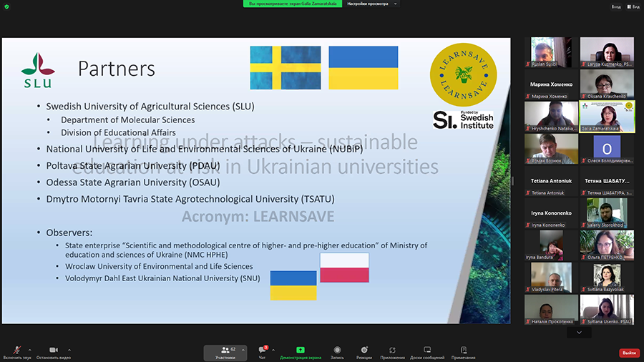Screen dimensions: 644x362
Task: Click 'Odessa State Agrarian University (OSAU)' text
Action: [x=133, y=182]
